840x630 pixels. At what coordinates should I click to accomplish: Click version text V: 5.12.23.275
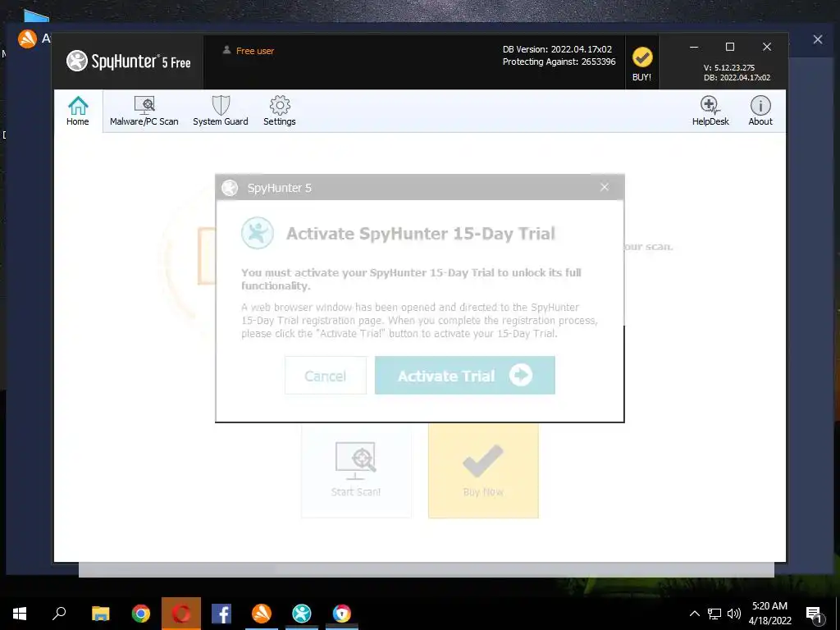point(728,67)
